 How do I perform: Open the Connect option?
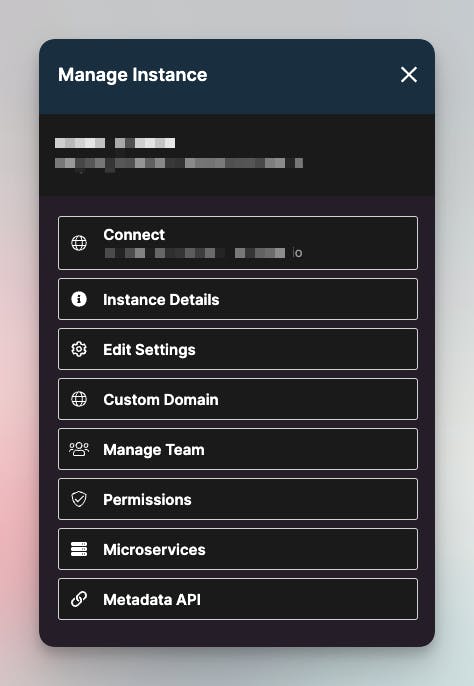click(x=238, y=243)
